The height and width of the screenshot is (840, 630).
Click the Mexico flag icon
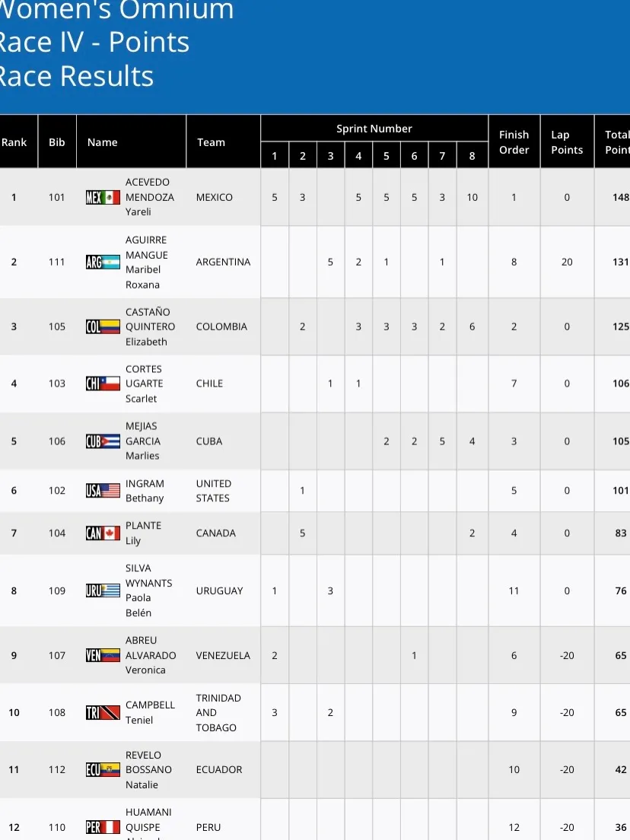[103, 198]
